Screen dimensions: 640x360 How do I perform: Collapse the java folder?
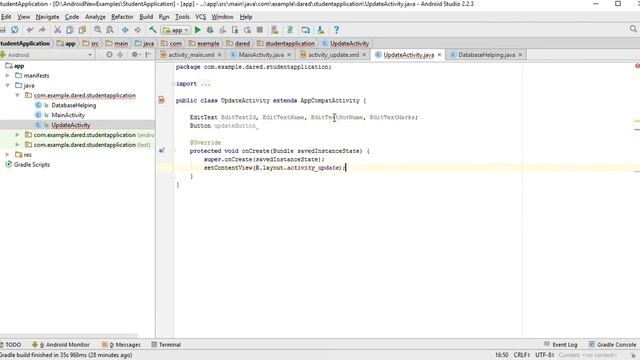(x=7, y=85)
